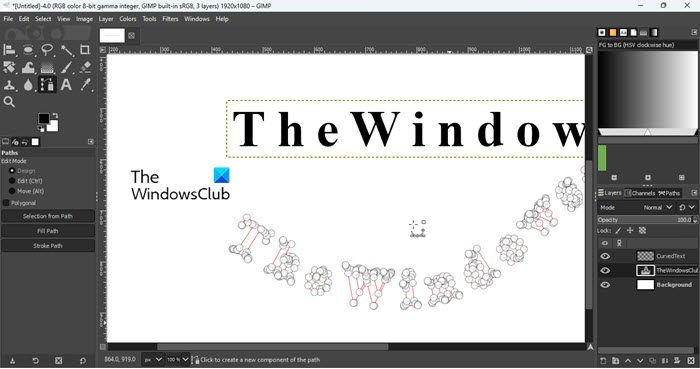Screen dimensions: 700x369
Task: Open the px unit dropdown in status bar
Action: coord(153,360)
